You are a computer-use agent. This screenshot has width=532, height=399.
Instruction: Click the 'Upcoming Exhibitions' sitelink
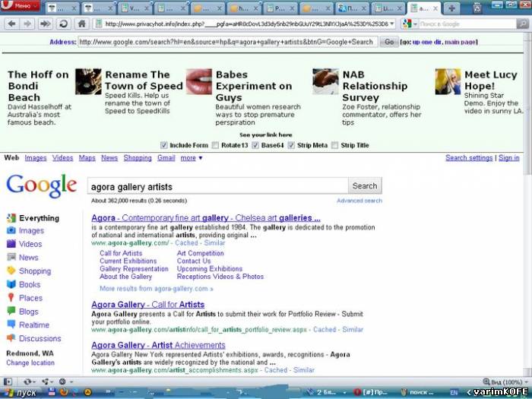[210, 269]
